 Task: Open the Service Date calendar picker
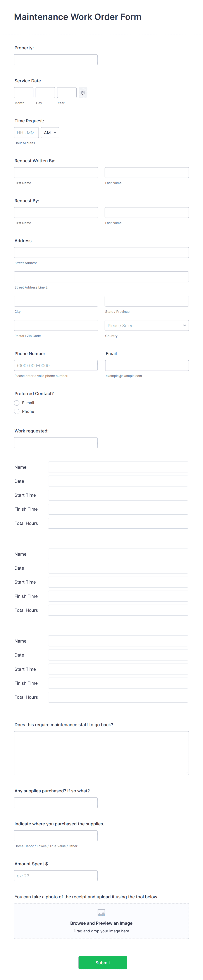click(83, 92)
